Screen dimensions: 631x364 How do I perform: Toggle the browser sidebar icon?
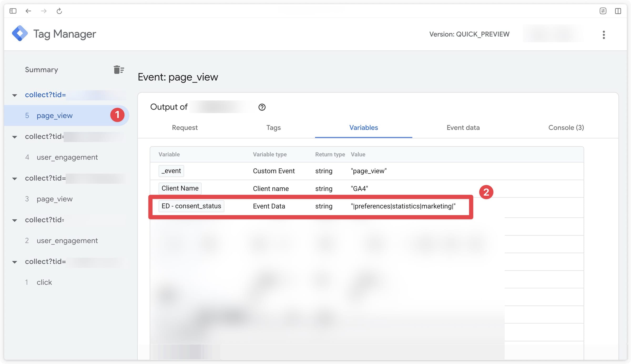point(13,11)
